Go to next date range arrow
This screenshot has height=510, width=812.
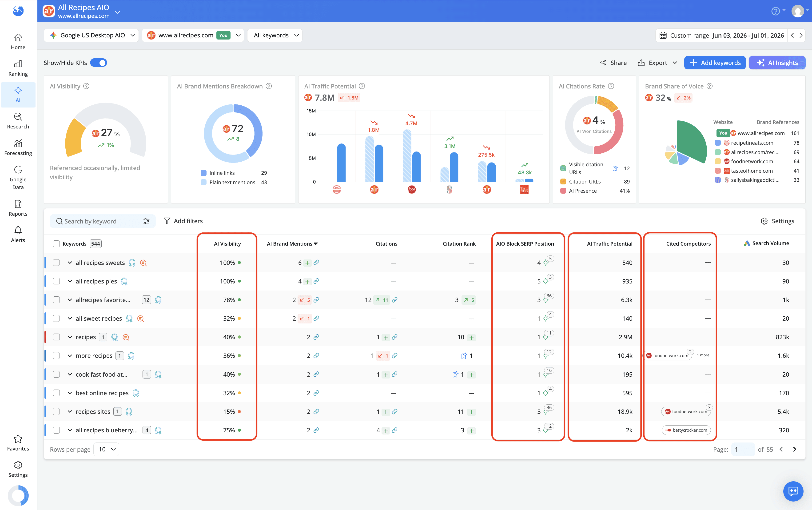[801, 36]
